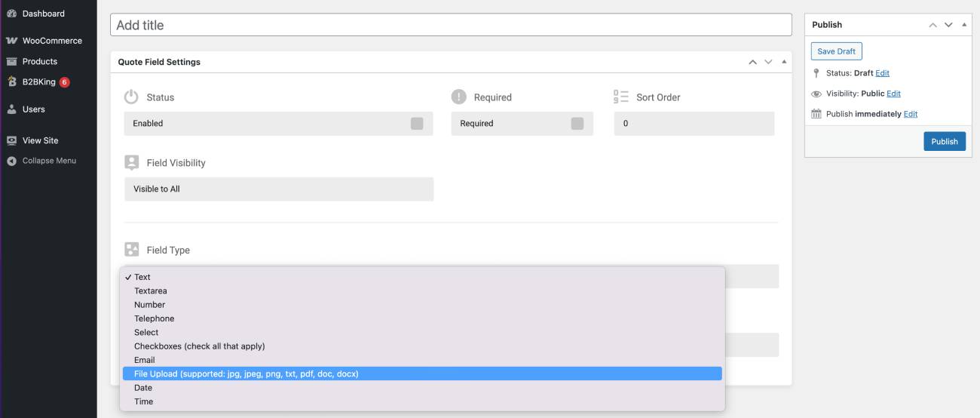Open the Field Visibility dropdown
The width and height of the screenshot is (980, 418).
coord(279,189)
